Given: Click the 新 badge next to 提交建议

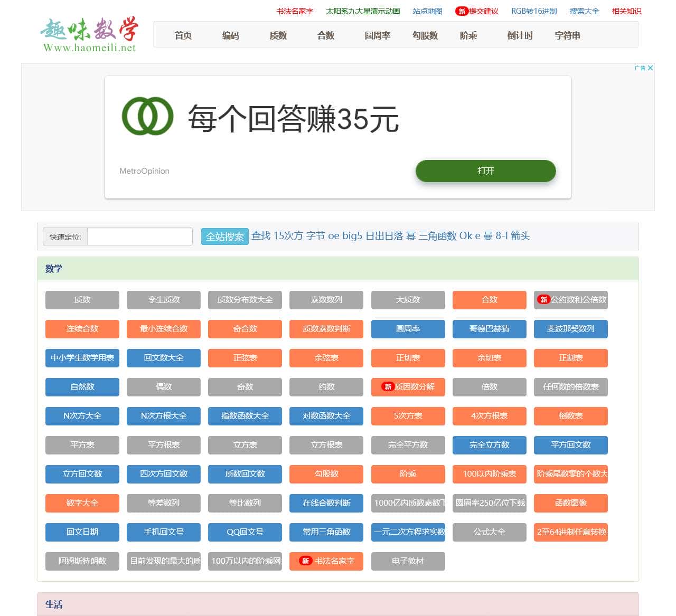Looking at the screenshot, I should point(462,11).
